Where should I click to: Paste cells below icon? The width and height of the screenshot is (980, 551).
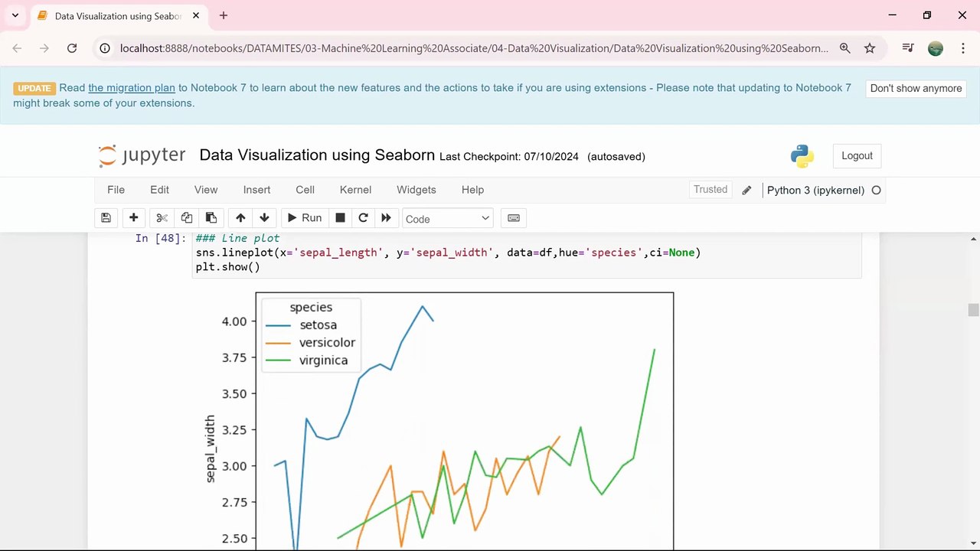click(x=211, y=218)
